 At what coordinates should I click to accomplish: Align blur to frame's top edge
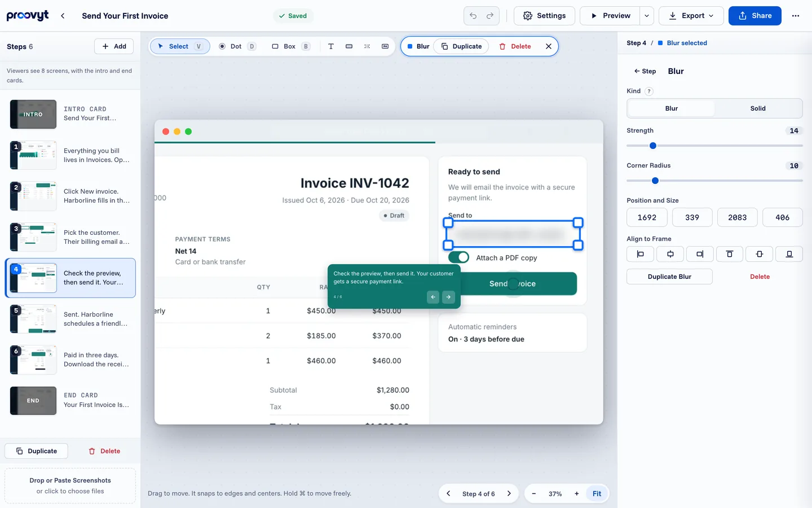tap(730, 254)
